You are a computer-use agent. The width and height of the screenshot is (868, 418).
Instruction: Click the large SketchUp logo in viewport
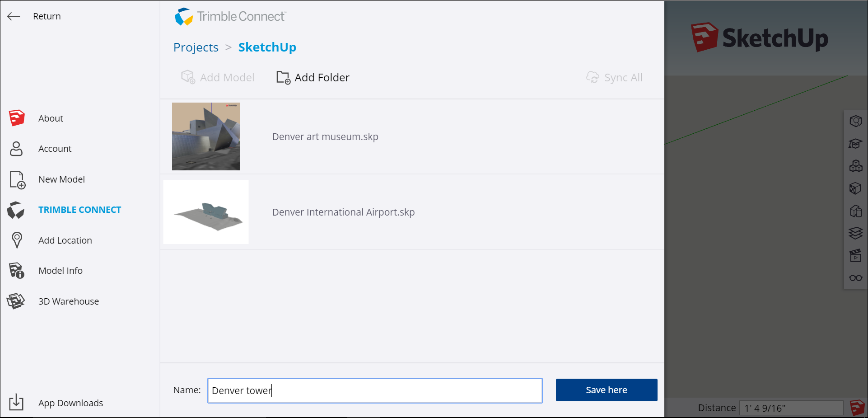click(760, 38)
